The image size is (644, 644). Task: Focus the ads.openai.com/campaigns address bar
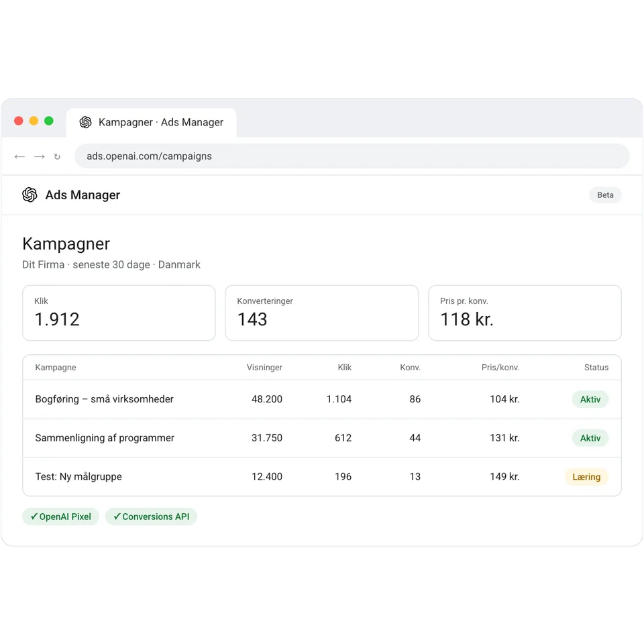[352, 156]
